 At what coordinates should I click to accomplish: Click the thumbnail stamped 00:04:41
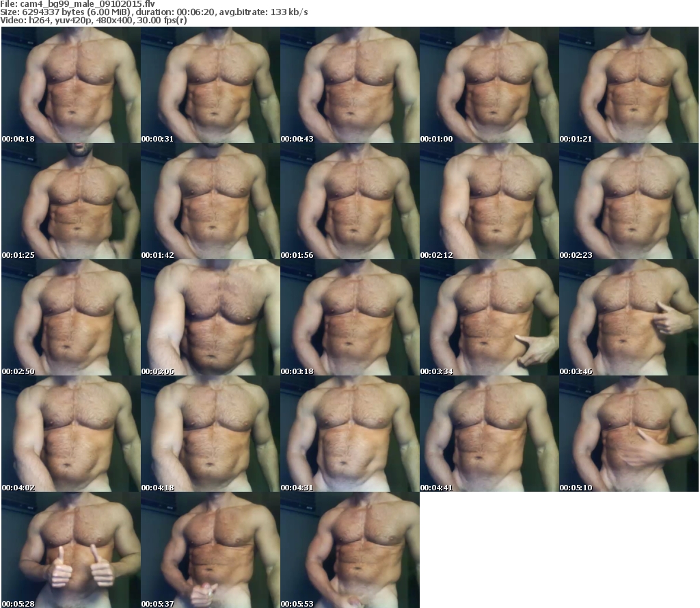(x=489, y=434)
